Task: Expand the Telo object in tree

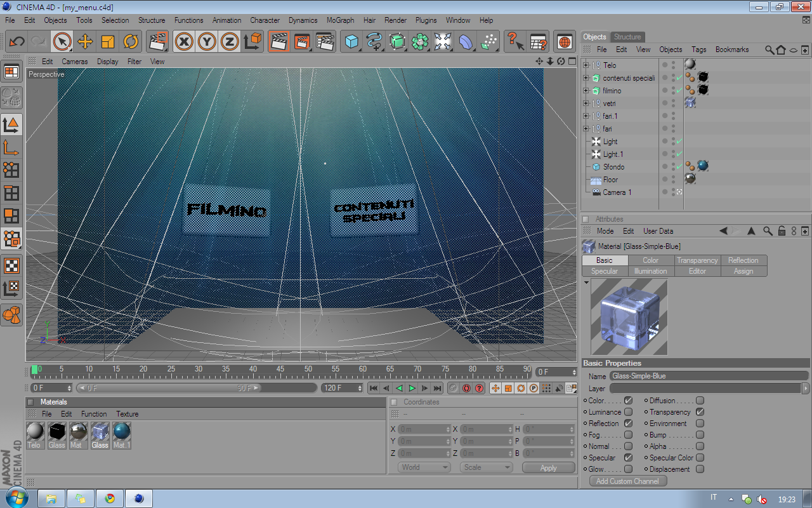Action: [586, 65]
